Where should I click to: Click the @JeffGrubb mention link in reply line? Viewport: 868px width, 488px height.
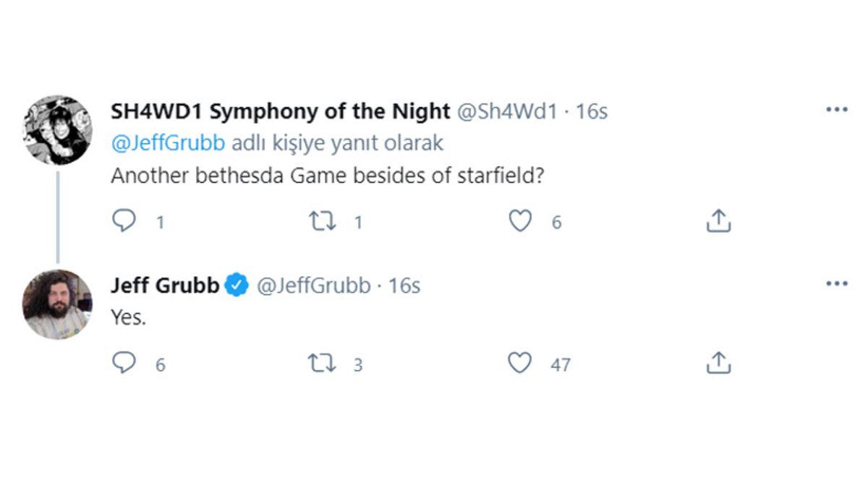(x=167, y=143)
